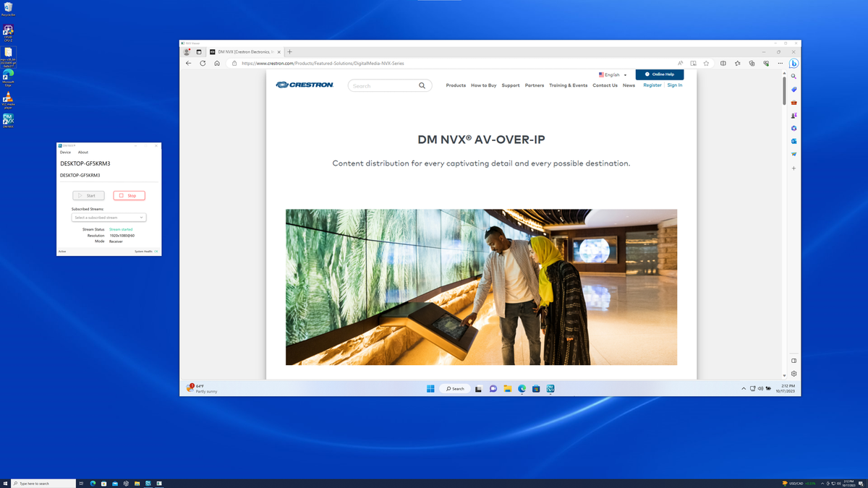Viewport: 868px width, 488px height.
Task: Click the 'Stream started' status text
Action: tap(121, 229)
